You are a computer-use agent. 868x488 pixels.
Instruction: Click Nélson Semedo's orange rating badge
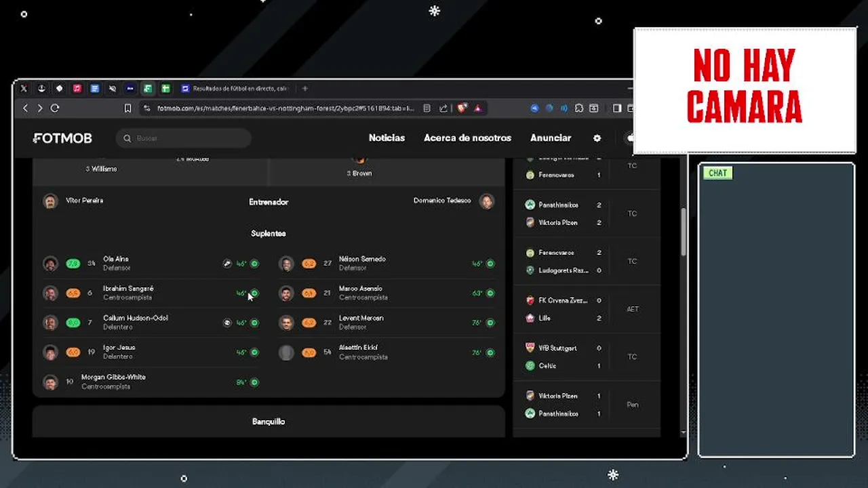click(x=309, y=264)
